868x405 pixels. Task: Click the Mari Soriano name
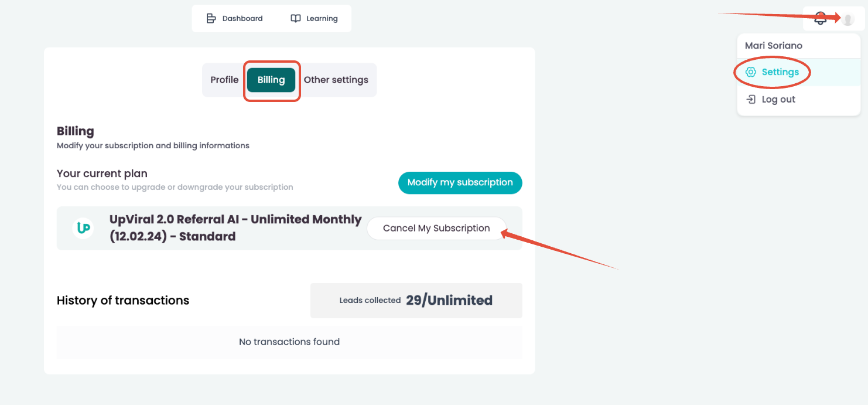tap(774, 46)
